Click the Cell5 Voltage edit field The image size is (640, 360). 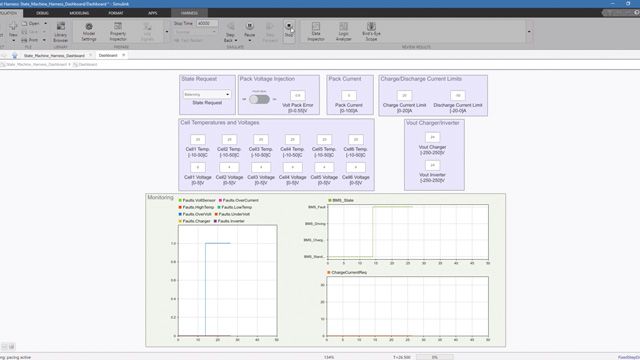(324, 167)
